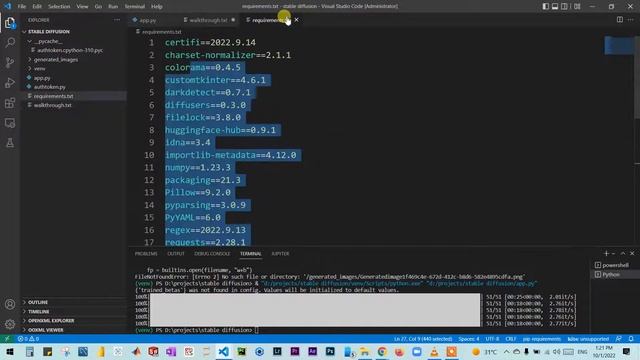Create a new terminal with plus icon
This screenshot has height=360, width=640.
(606, 253)
